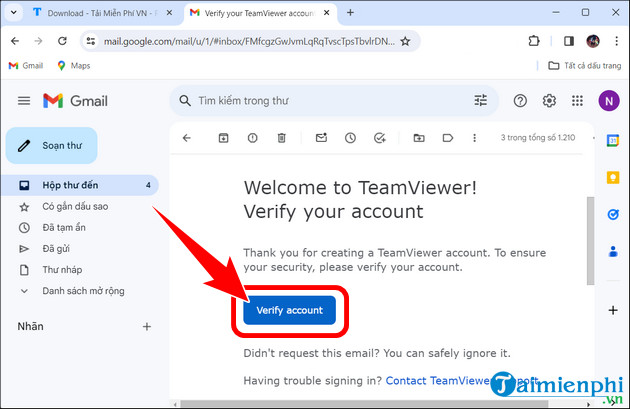The image size is (630, 409).
Task: Add email to Tasks
Action: pyautogui.click(x=380, y=138)
